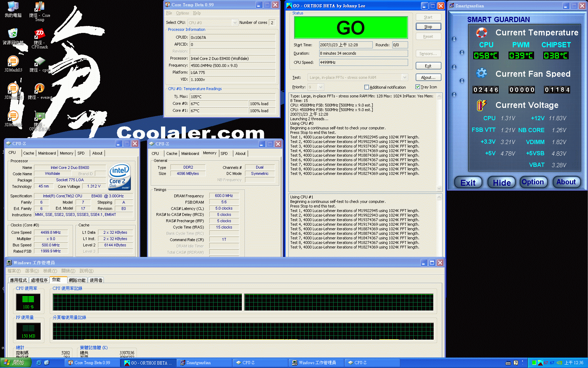Click the Smartguardian window title icon

451,6
